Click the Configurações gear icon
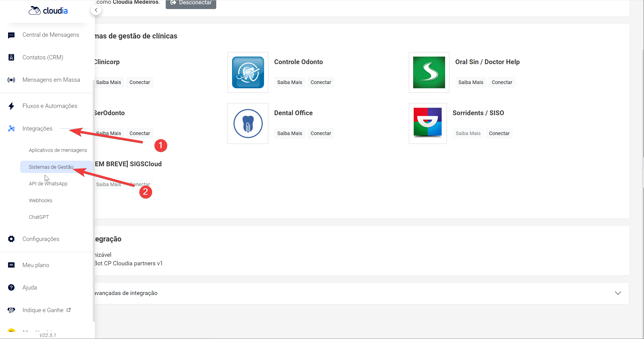The width and height of the screenshot is (644, 339). 11,239
